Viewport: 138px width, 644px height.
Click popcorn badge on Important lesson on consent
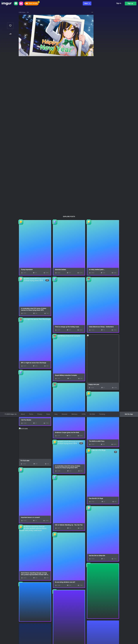point(21,470)
